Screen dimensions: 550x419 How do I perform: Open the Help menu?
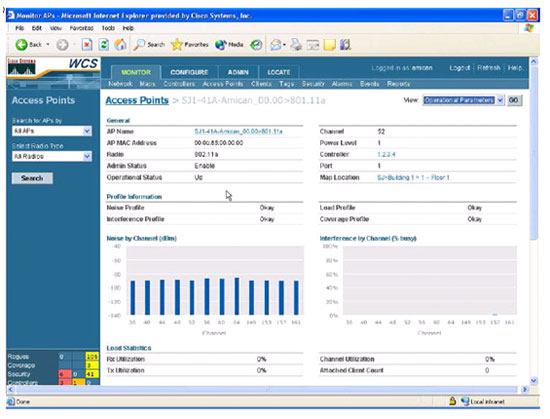point(128,28)
